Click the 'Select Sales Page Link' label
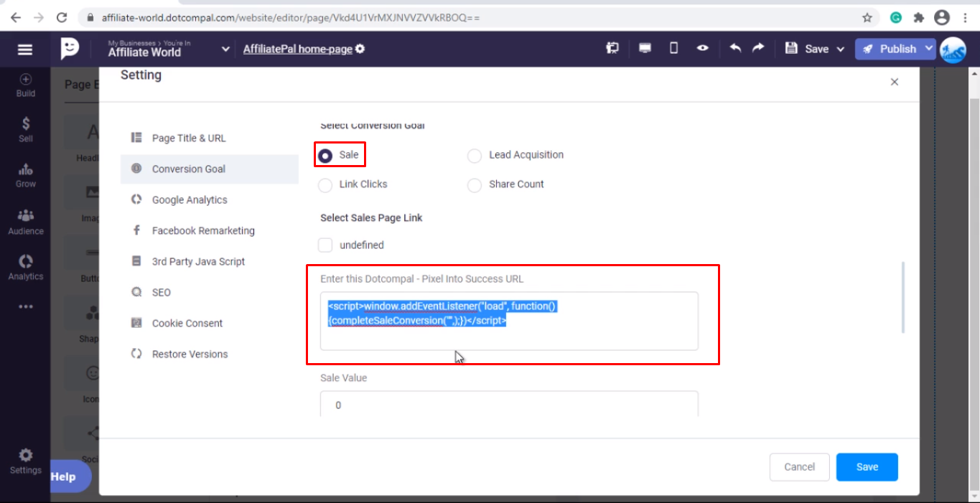 pos(372,218)
